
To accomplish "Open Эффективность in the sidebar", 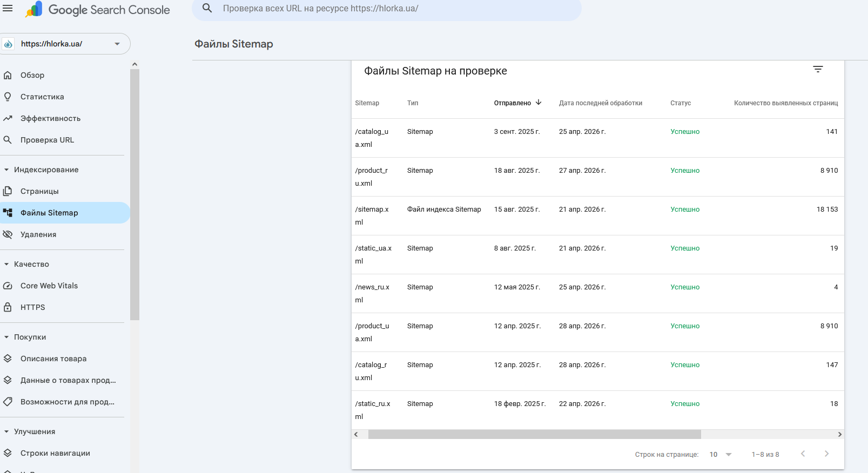I will (50, 118).
